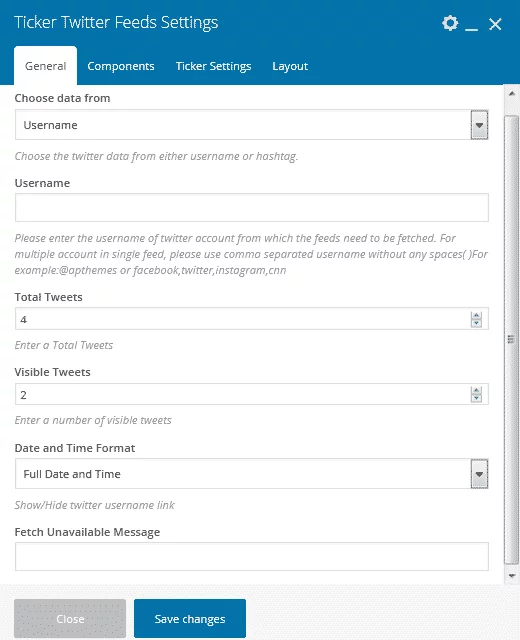
Task: Click hint 'Enter a number of visible tweets'
Action: point(93,420)
